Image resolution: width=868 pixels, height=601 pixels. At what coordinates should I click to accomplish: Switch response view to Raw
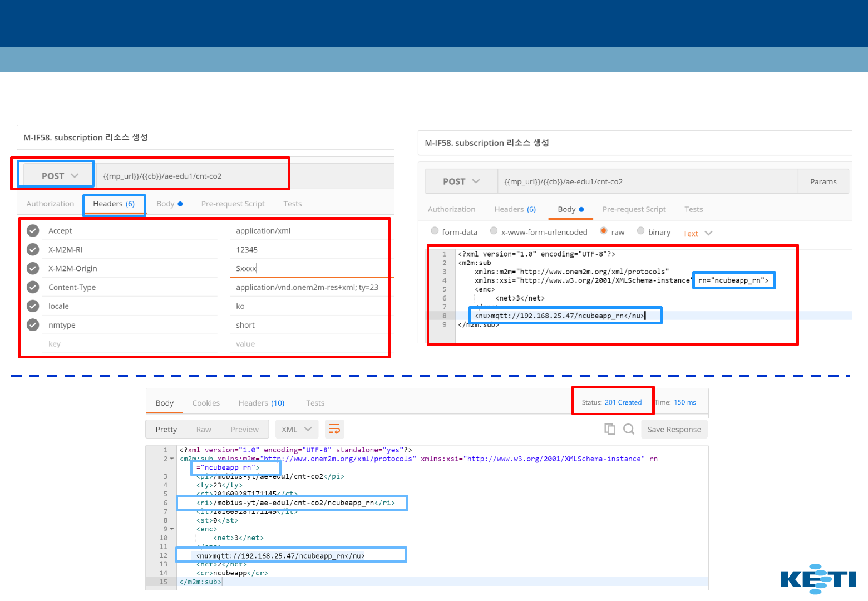point(204,430)
